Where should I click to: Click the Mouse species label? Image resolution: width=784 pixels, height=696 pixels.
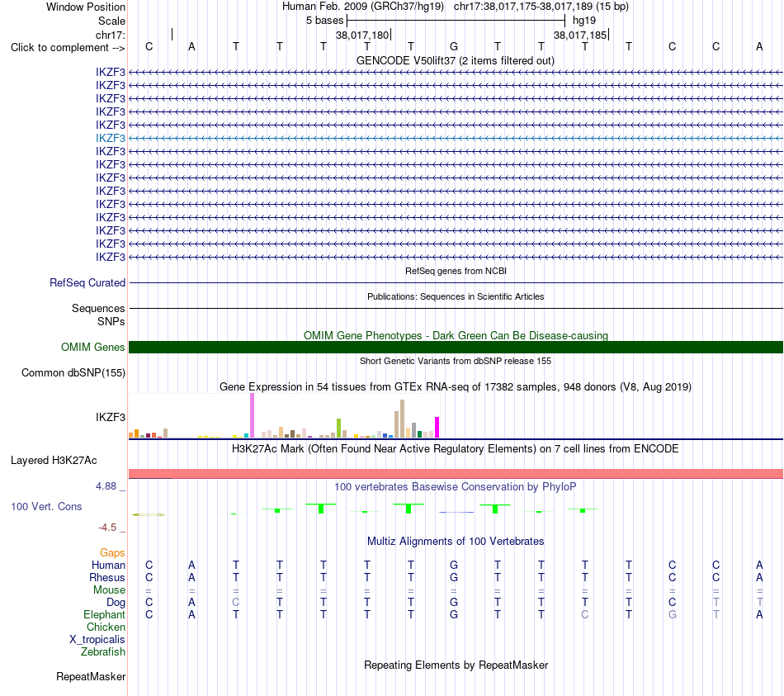[109, 590]
